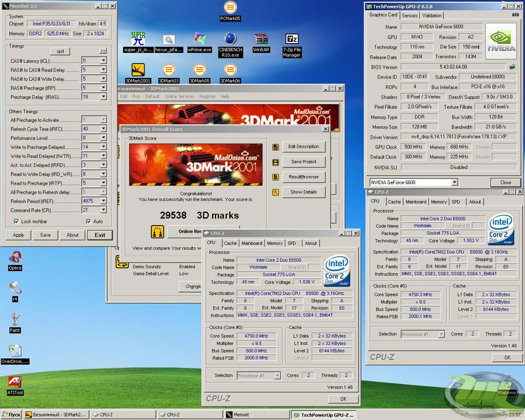
Task: Click the Close button in GPU-Z
Action: pyautogui.click(x=506, y=183)
